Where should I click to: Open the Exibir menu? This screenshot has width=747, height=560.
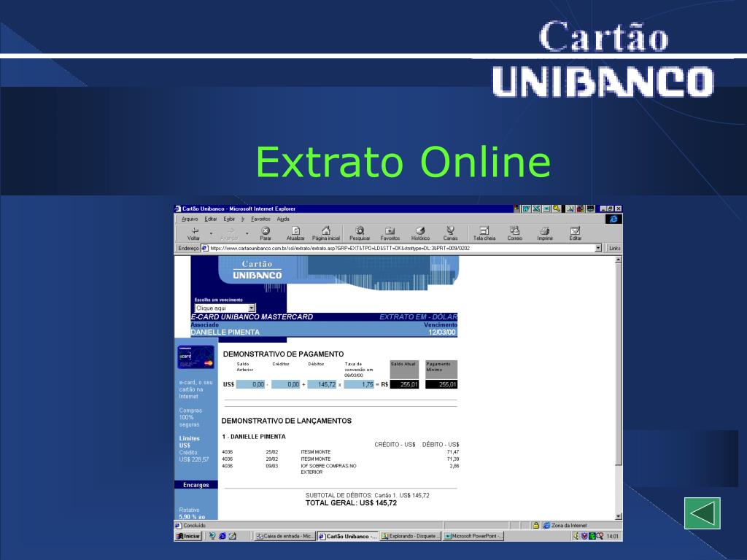click(x=229, y=219)
